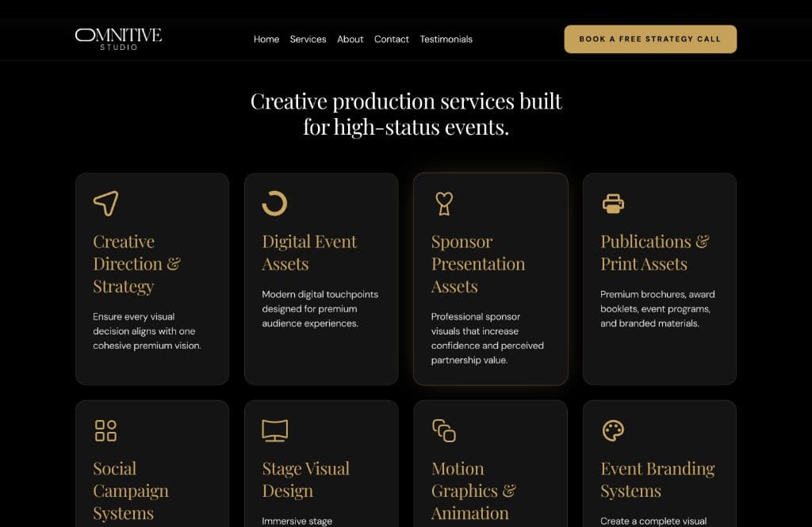Click the palette icon in Event Branding card

tap(613, 430)
